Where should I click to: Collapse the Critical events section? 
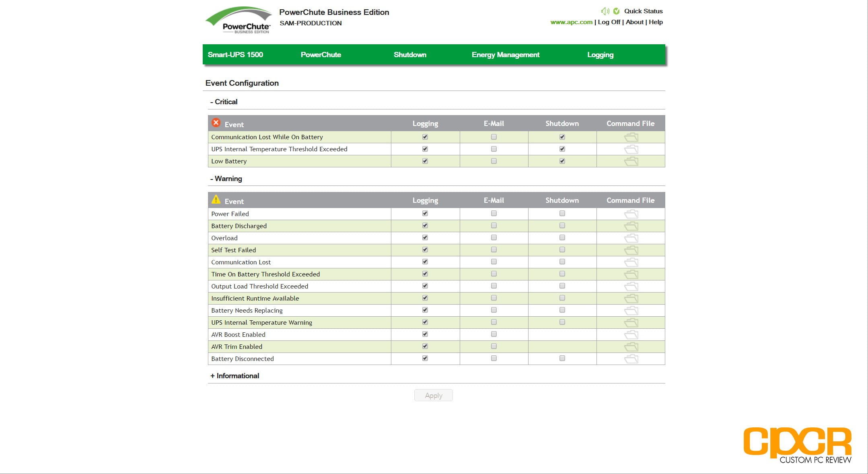tap(224, 102)
